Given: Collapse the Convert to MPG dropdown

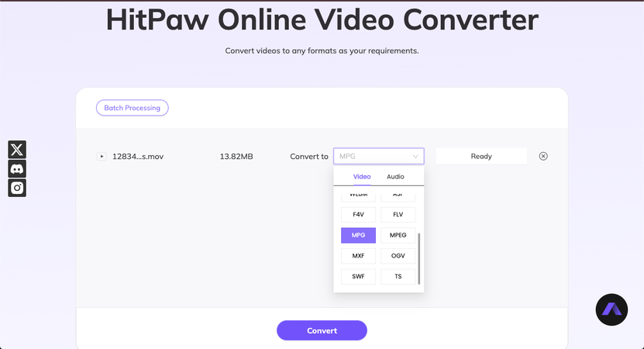Looking at the screenshot, I should [378, 156].
